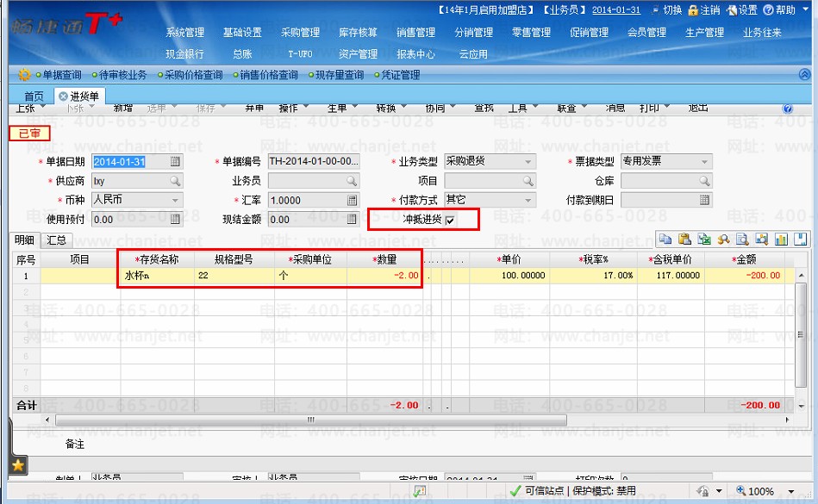The width and height of the screenshot is (818, 504).
Task: Open the 凭证管理 quick link
Action: click(400, 75)
